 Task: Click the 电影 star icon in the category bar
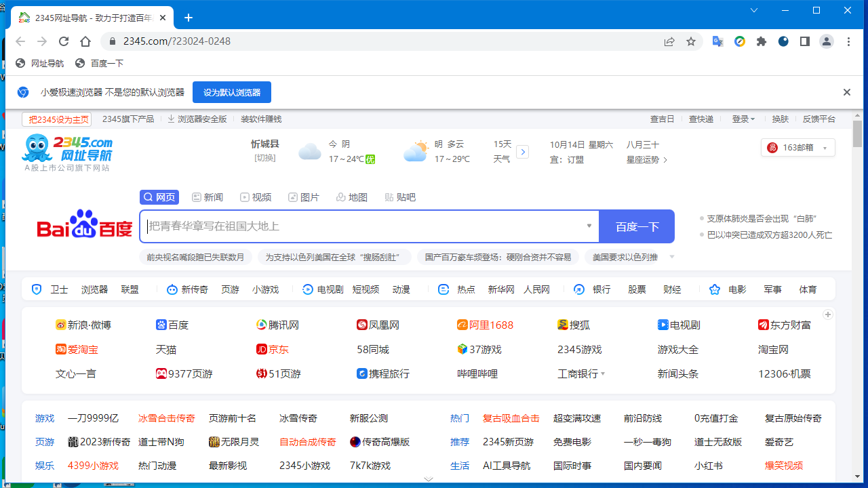(x=714, y=289)
